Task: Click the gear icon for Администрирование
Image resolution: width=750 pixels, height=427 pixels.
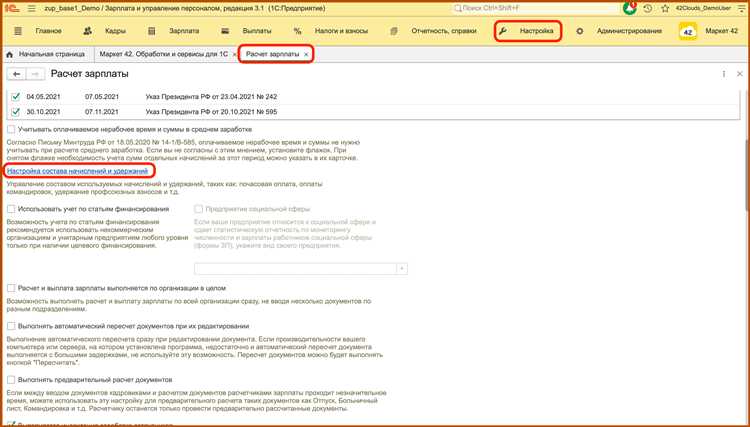Action: click(580, 32)
